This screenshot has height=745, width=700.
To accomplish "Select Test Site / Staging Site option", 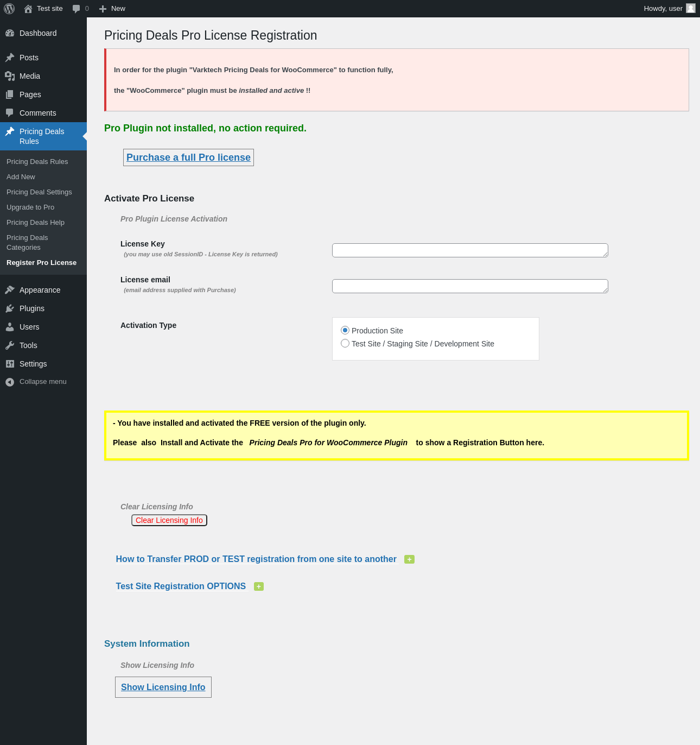I will pyautogui.click(x=345, y=343).
